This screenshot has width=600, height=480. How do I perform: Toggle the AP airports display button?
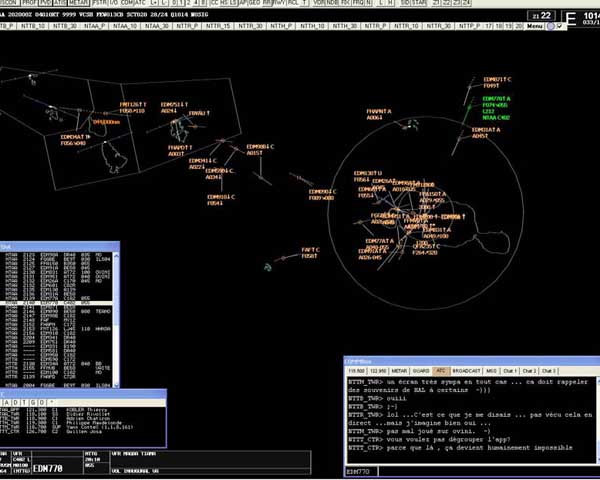pyautogui.click(x=243, y=3)
